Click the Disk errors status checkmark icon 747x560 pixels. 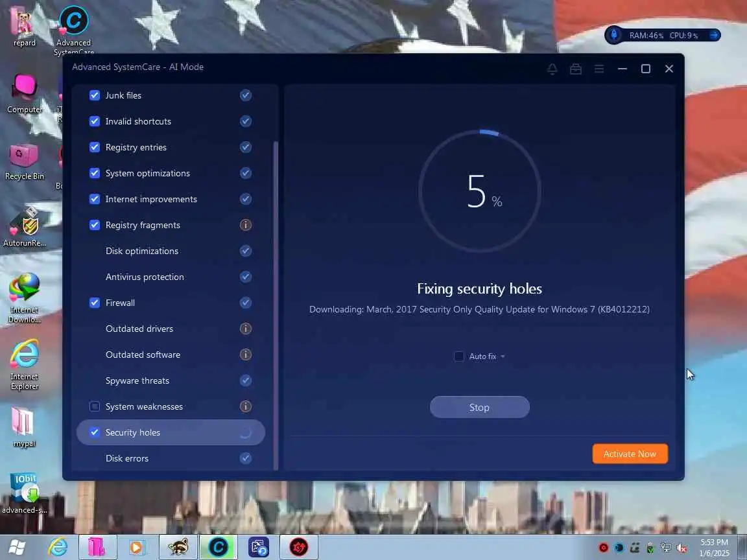[x=245, y=458]
